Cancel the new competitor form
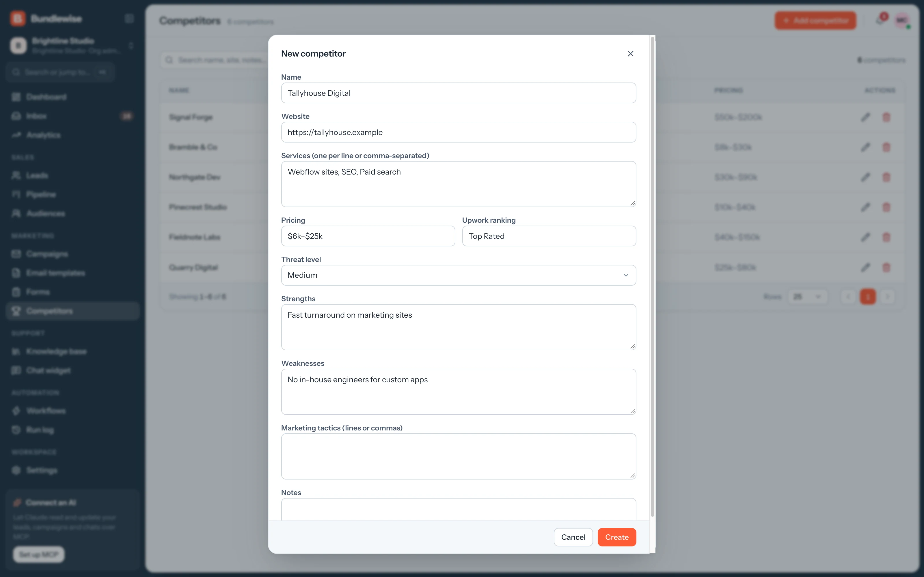 [x=573, y=537]
